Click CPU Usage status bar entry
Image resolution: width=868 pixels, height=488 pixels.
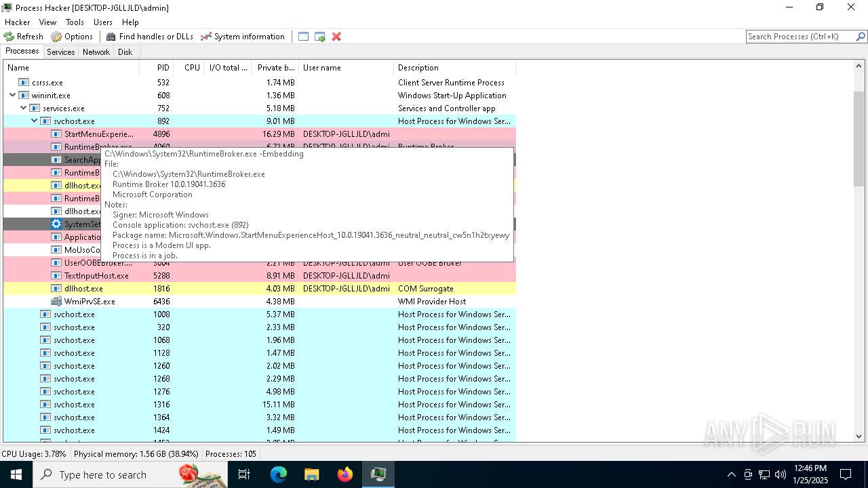35,454
